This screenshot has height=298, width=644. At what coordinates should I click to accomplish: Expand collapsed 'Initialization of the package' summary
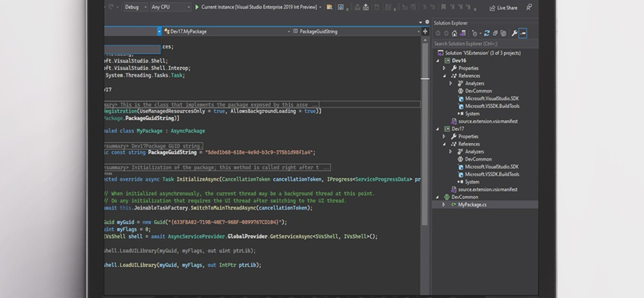click(x=217, y=168)
